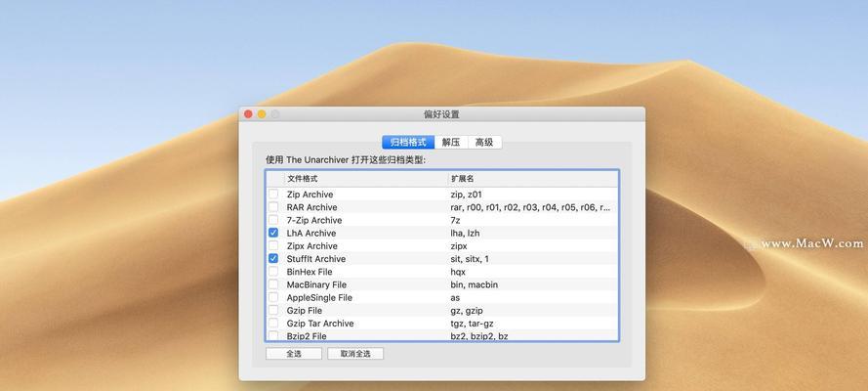Click the 'zipx' extension cell
This screenshot has width=868, height=391.
pyautogui.click(x=459, y=246)
